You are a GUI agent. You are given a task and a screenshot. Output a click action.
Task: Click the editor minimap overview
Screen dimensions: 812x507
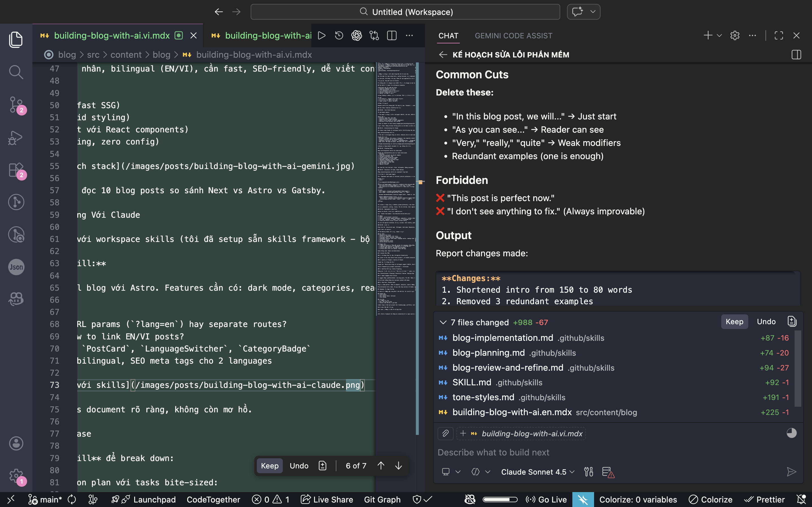(395, 188)
